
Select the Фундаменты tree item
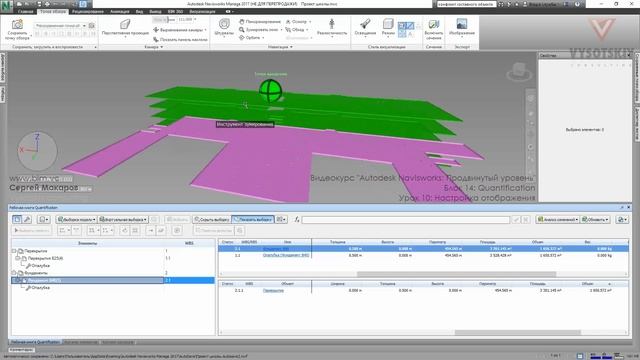(x=36, y=273)
